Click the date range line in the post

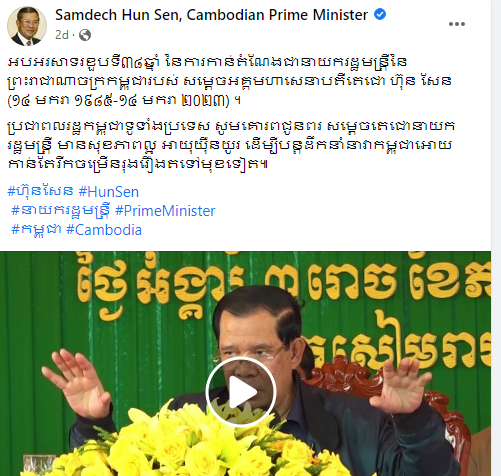coord(124,100)
